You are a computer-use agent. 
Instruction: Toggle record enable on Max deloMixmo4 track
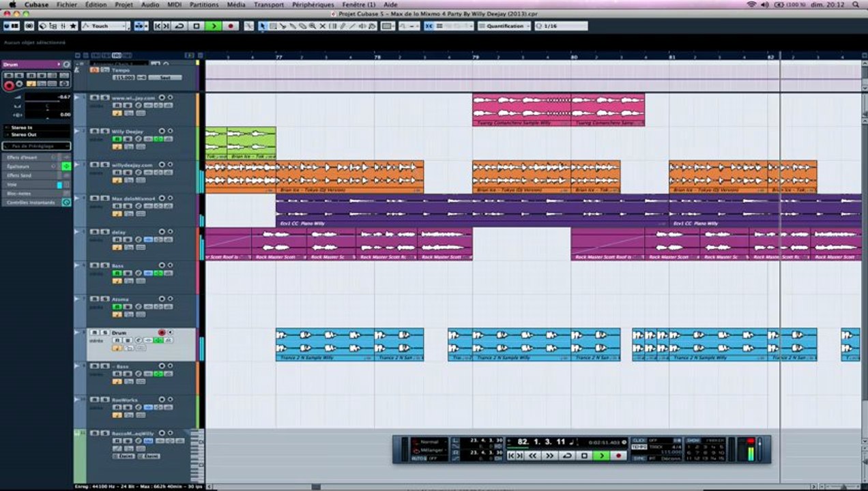[162, 198]
